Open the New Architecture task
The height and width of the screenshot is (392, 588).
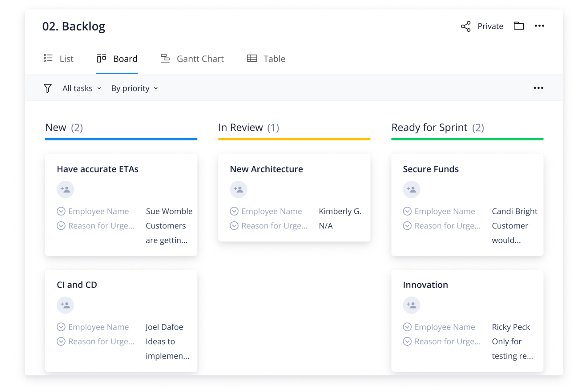267,169
